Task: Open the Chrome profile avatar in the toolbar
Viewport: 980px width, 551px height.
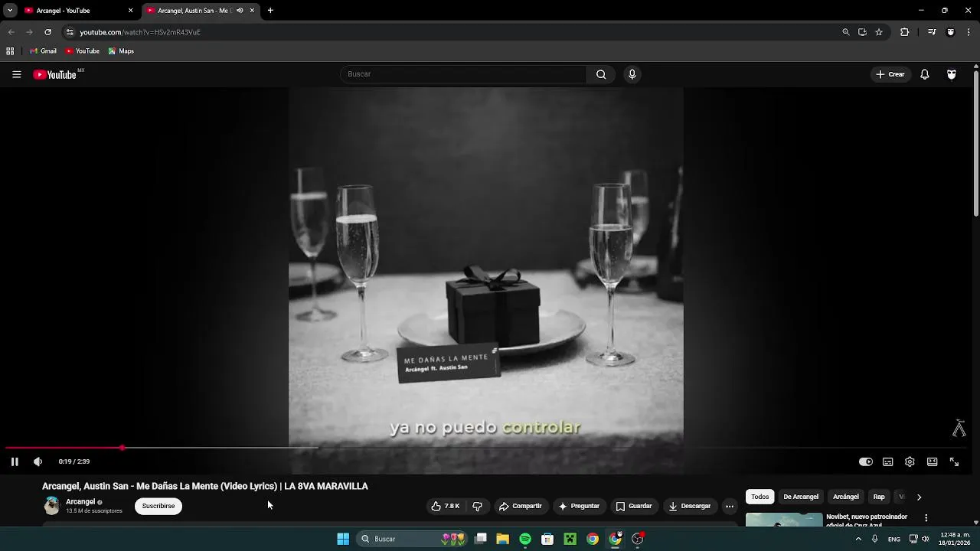Action: tap(951, 32)
